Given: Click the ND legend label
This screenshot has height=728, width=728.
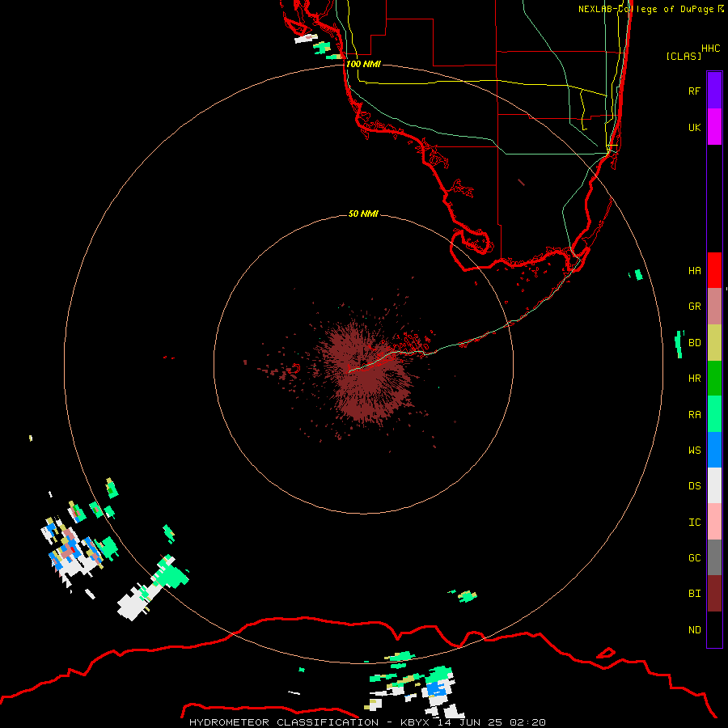Looking at the screenshot, I should [x=694, y=630].
